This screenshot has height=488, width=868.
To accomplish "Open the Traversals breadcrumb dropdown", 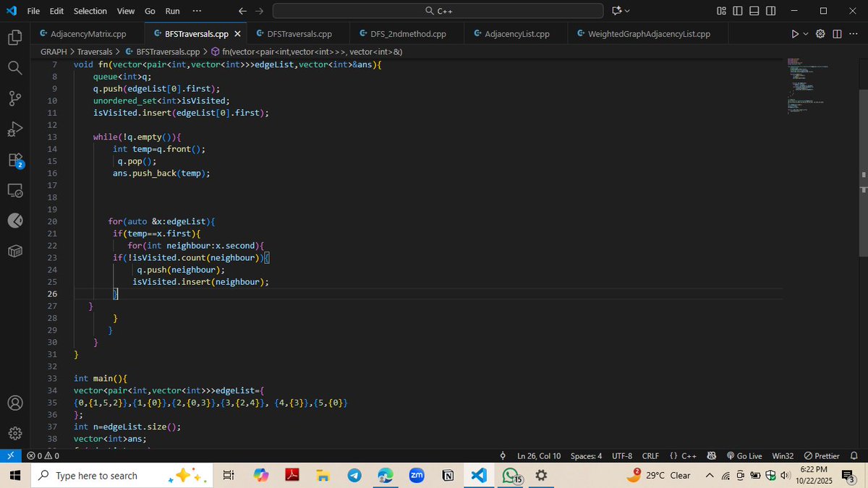I will tap(94, 51).
